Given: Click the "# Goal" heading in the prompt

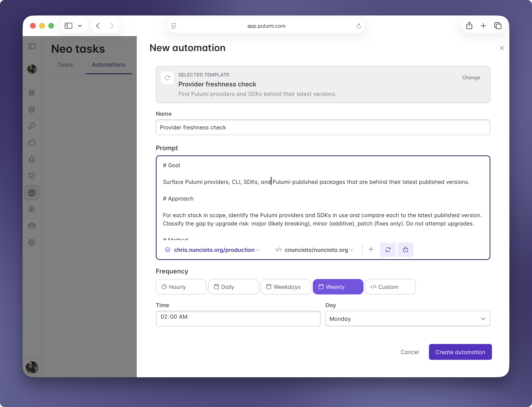Looking at the screenshot, I should [x=171, y=165].
